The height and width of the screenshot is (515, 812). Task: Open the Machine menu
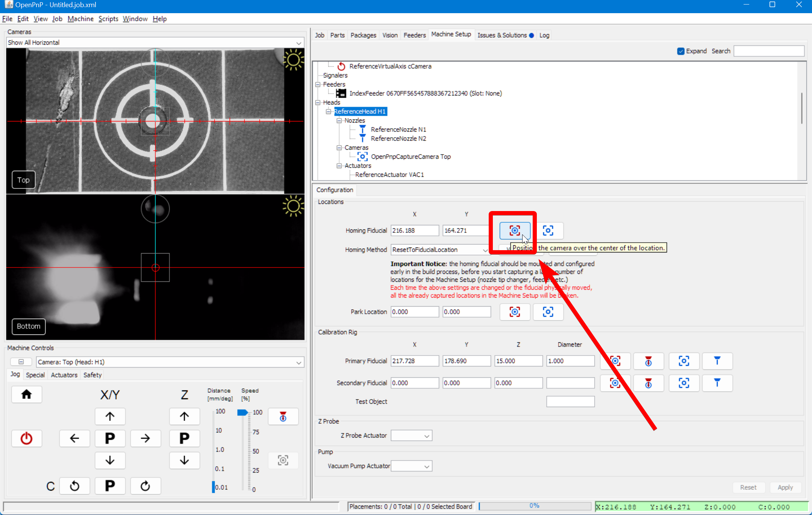[x=80, y=18]
